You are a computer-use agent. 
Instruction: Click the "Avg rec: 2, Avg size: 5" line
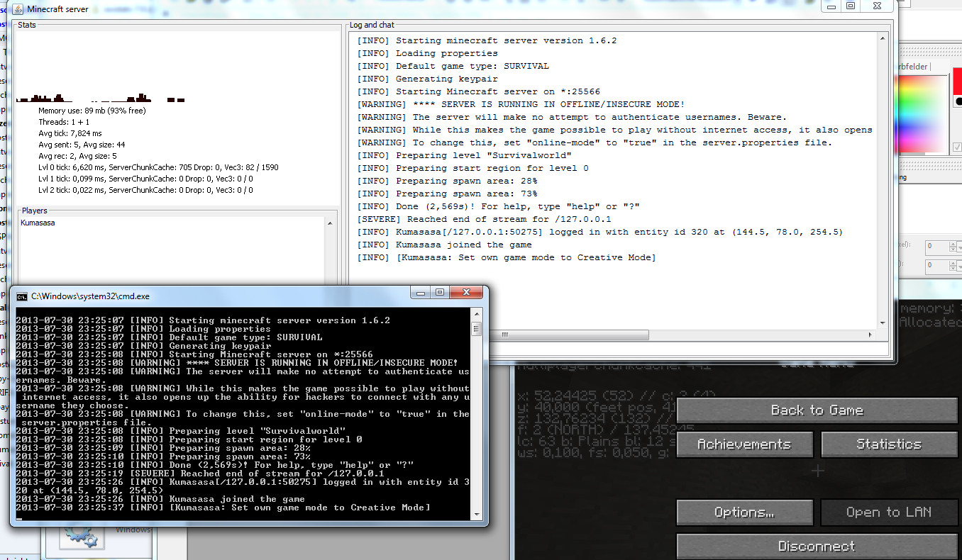click(x=78, y=156)
